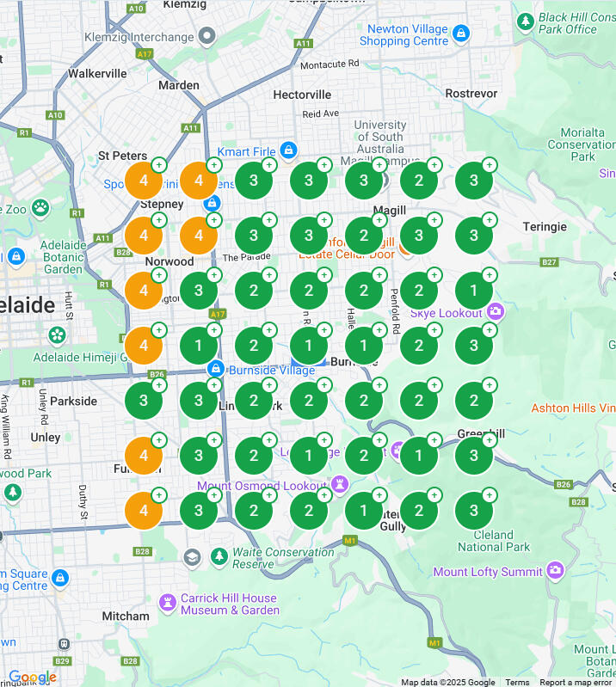Click the Klemzig Interchange transit icon
Viewport: 616px width, 687px height.
tap(206, 36)
